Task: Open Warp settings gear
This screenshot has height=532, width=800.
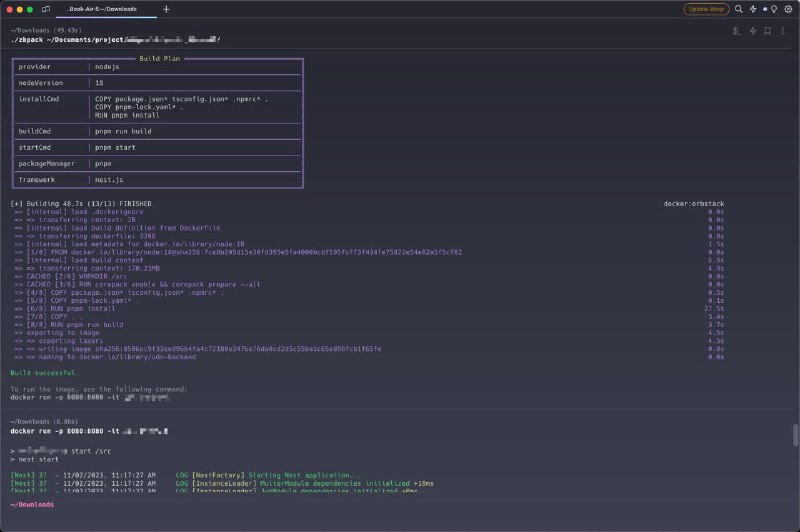Action: click(x=787, y=9)
